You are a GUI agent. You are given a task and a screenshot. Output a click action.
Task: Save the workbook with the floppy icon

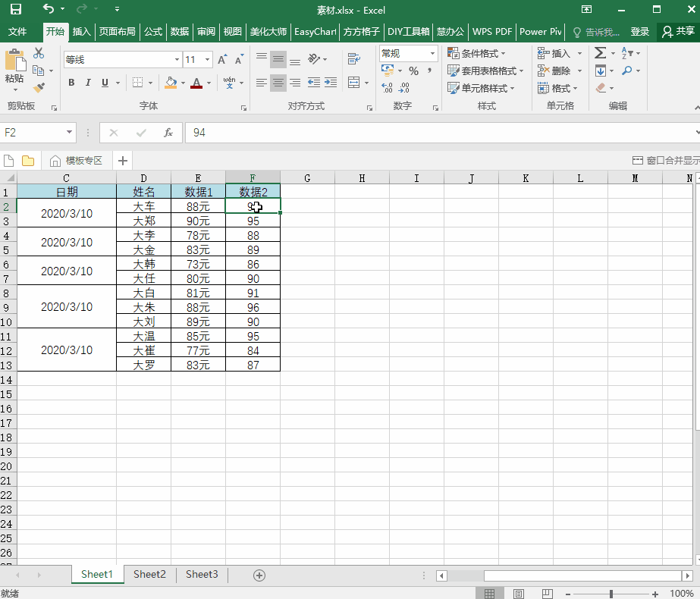tap(16, 9)
